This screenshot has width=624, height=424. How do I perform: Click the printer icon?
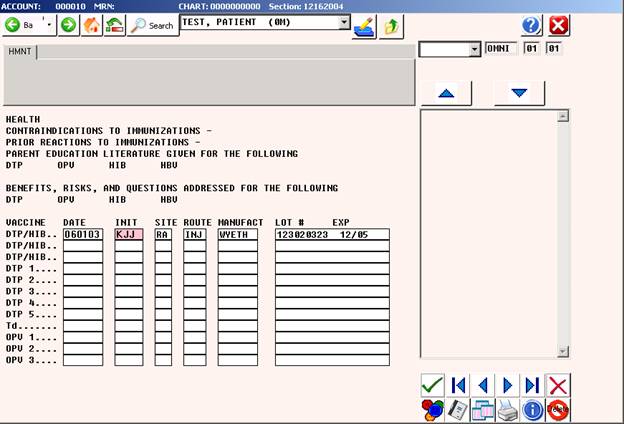[508, 409]
